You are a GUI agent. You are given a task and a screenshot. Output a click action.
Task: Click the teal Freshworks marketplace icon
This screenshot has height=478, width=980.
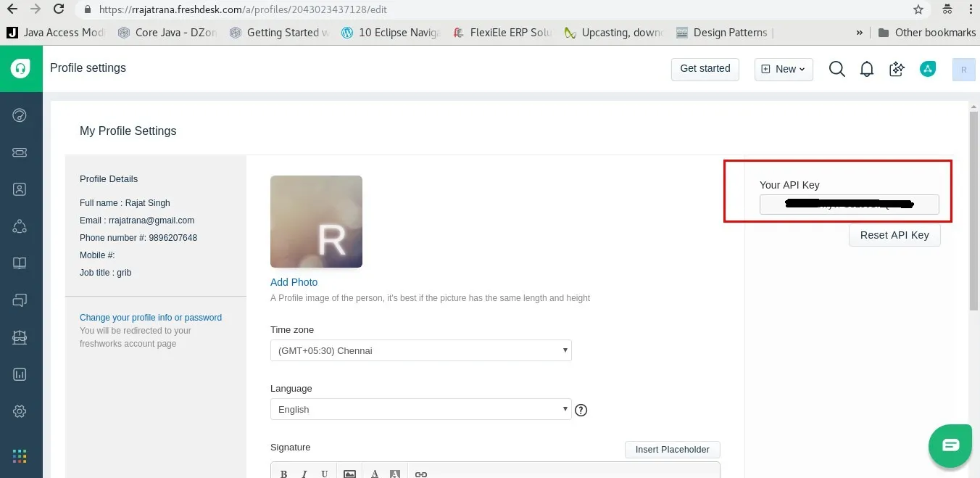tap(928, 69)
